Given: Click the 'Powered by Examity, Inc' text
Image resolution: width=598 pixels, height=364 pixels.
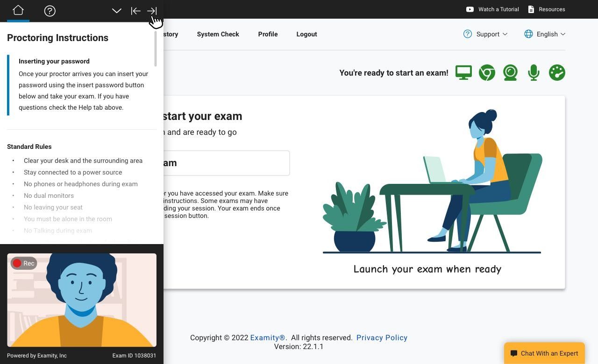Looking at the screenshot, I should [37, 356].
